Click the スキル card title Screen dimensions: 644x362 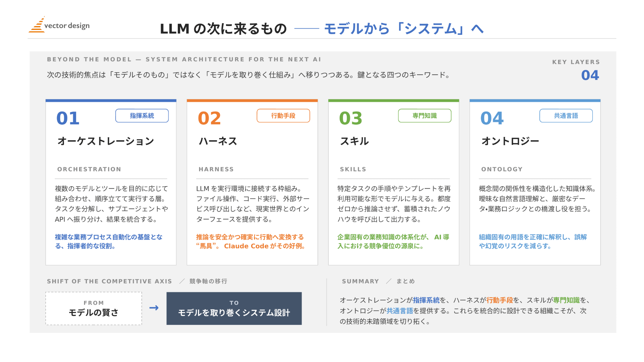click(355, 141)
